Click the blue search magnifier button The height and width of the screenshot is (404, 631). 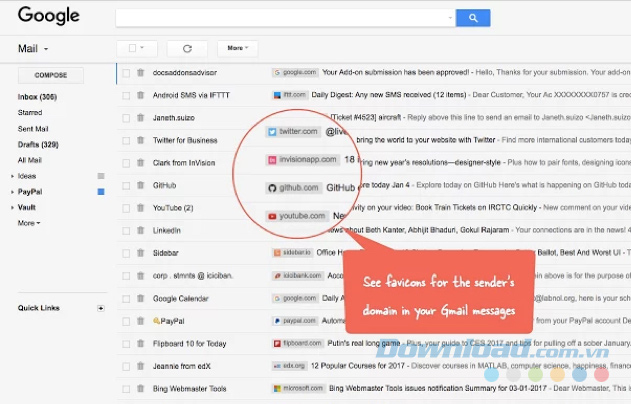(473, 18)
